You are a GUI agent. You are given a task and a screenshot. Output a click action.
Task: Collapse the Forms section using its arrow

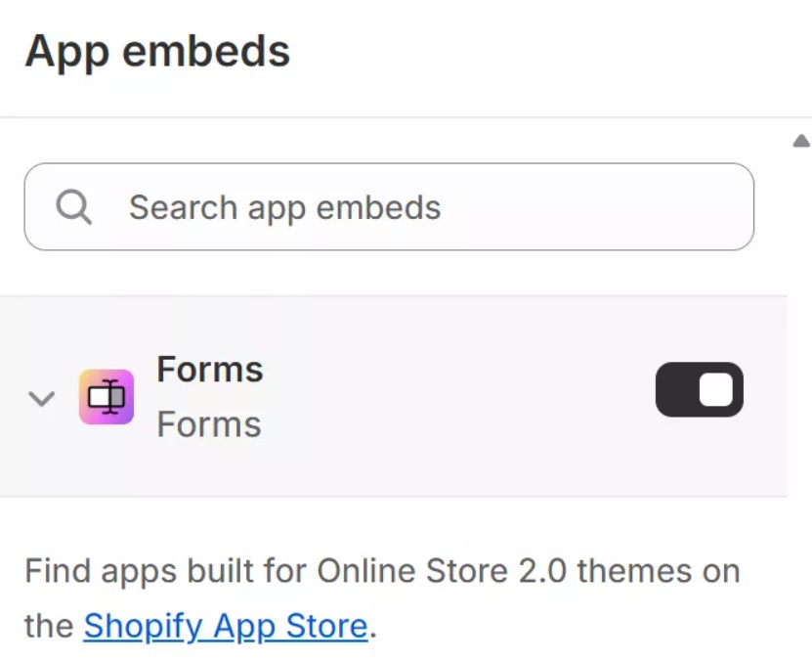40,396
